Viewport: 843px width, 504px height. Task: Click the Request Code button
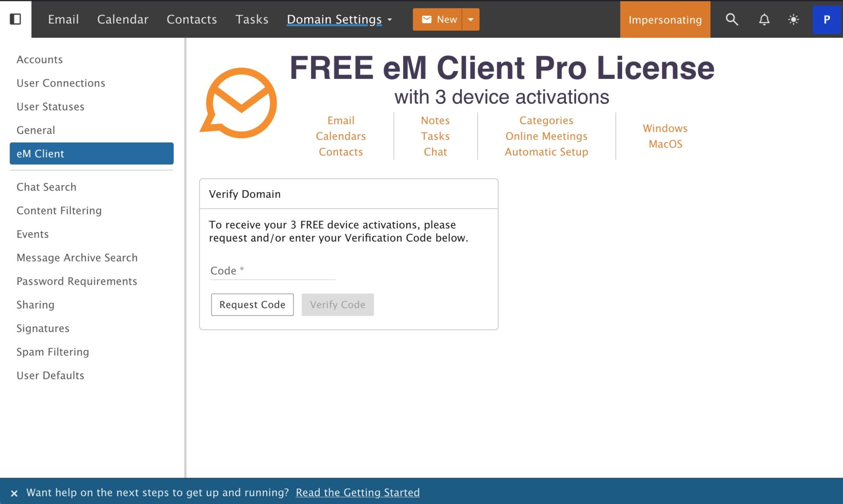click(252, 304)
